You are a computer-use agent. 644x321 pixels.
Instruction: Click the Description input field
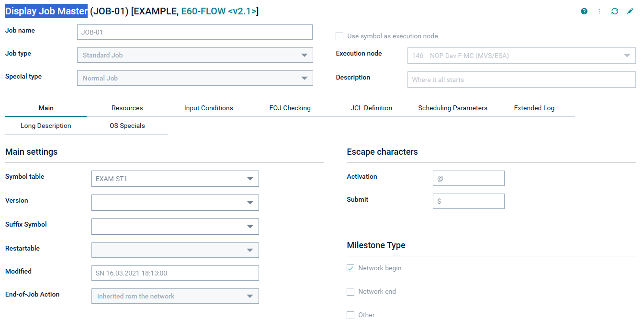coord(521,80)
